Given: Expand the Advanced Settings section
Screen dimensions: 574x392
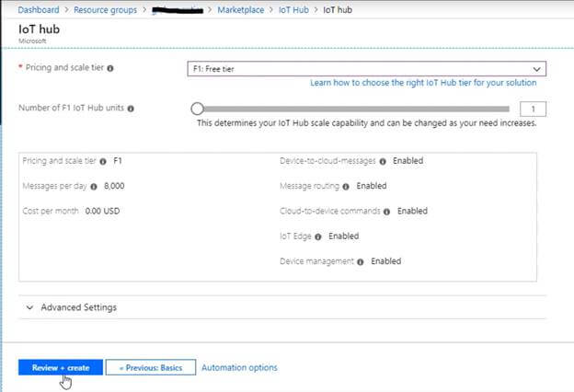Looking at the screenshot, I should coord(281,307).
